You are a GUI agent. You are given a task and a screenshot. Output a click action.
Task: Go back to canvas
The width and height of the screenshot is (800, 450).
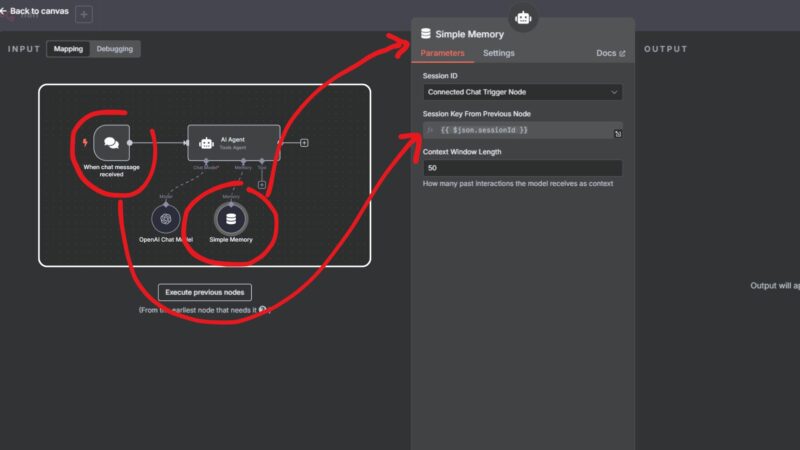pyautogui.click(x=34, y=11)
